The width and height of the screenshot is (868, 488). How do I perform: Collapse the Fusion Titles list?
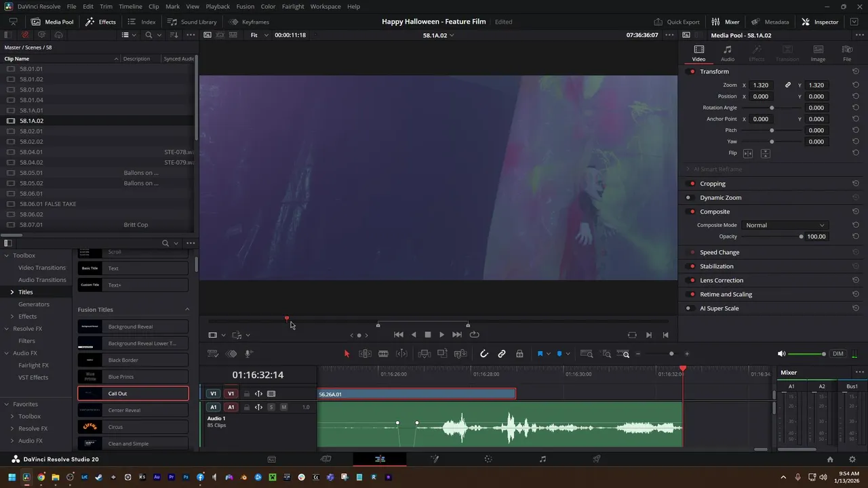[x=187, y=310]
